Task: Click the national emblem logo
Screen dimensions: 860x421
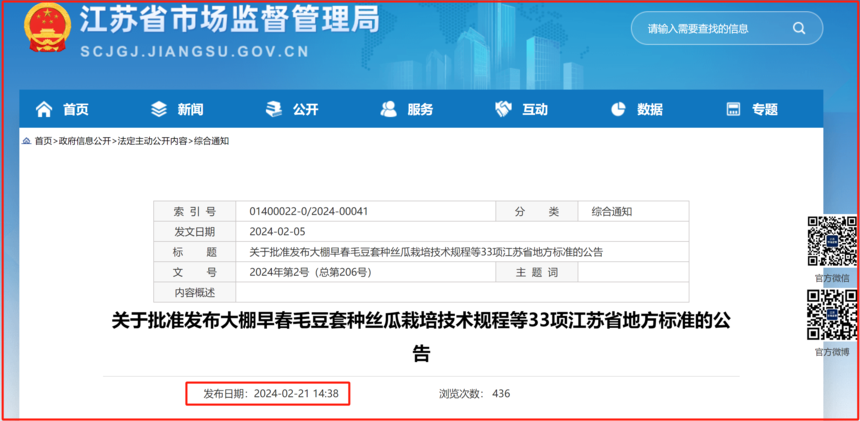Action: point(48,28)
